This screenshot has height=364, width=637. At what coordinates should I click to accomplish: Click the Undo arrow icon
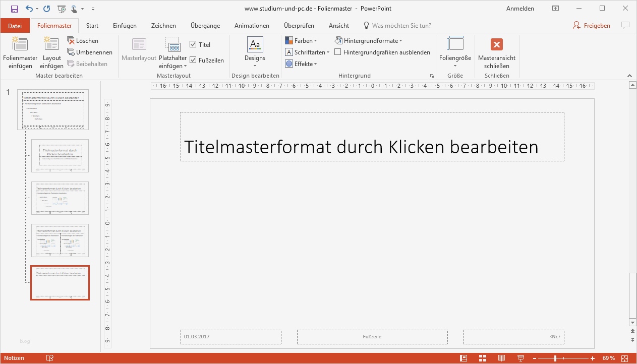(29, 9)
